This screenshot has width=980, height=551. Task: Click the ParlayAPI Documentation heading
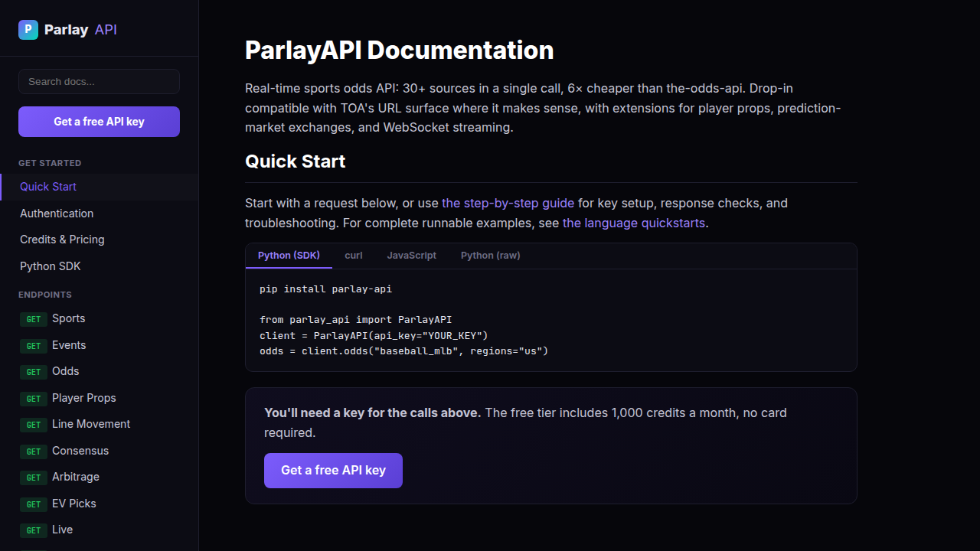(400, 51)
